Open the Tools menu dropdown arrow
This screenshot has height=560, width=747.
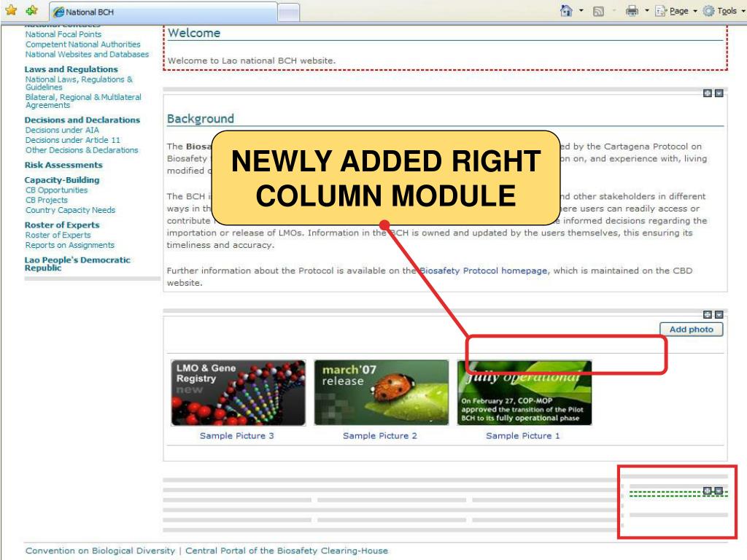pos(743,10)
